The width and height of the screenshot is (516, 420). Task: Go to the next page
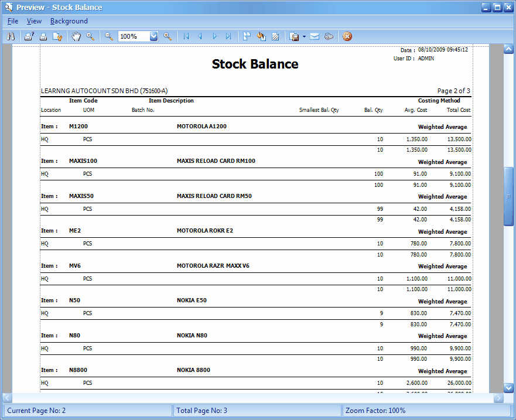click(214, 36)
